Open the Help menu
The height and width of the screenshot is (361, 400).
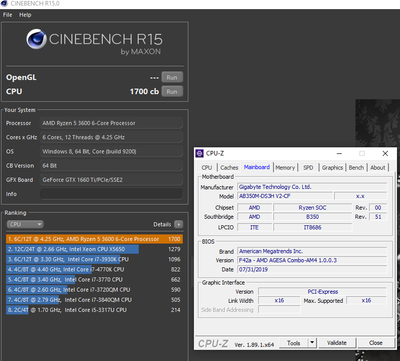click(x=25, y=15)
